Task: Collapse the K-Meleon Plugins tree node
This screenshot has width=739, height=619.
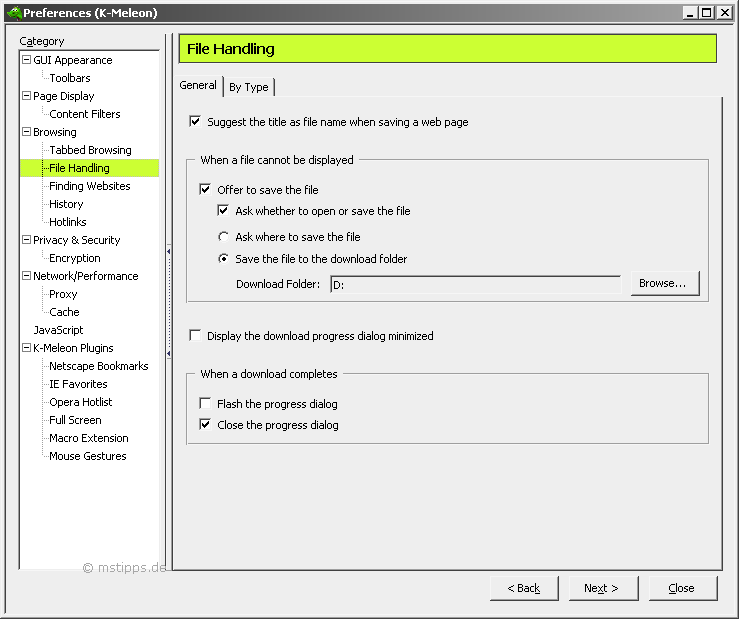Action: pos(26,347)
